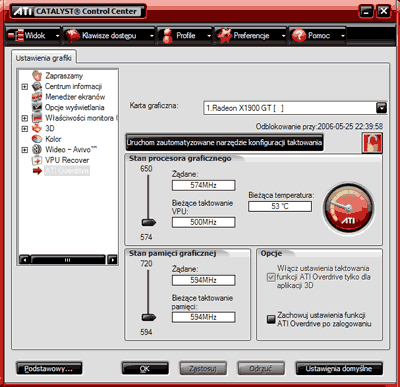Screen dimensions: 400x387
Task: Open the Profile menu
Action: pos(186,35)
